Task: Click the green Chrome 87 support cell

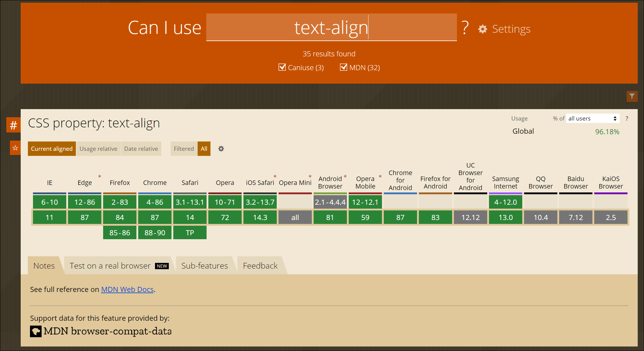Action: coord(155,217)
